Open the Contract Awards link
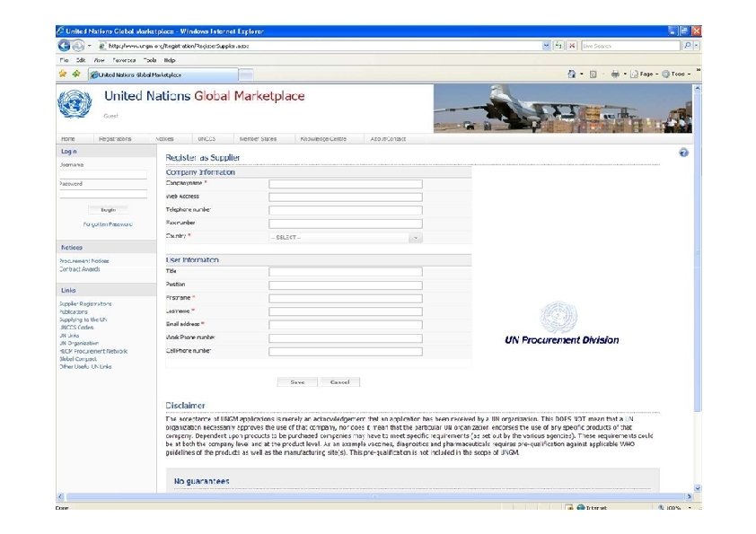Screen dimensions: 756x534 click(x=80, y=269)
